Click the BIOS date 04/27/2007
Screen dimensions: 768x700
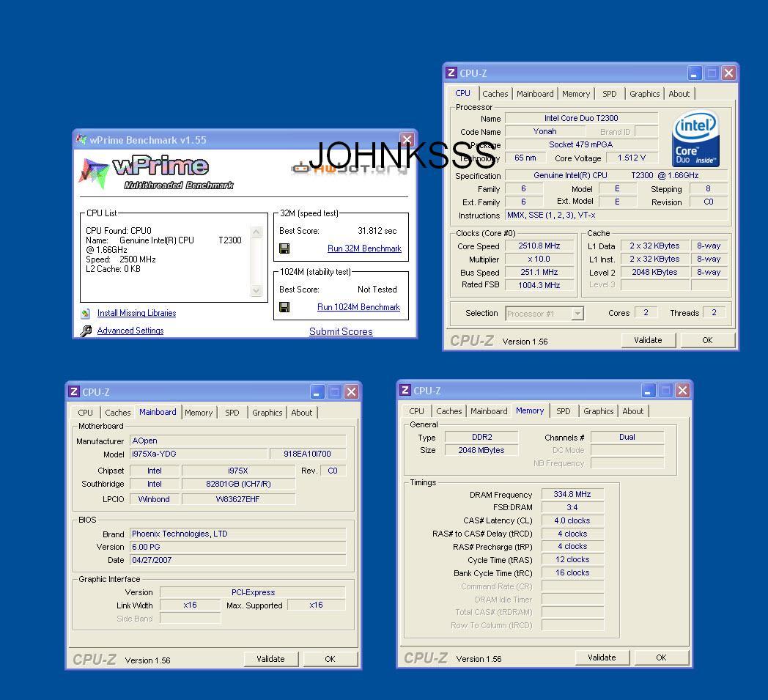(x=238, y=560)
